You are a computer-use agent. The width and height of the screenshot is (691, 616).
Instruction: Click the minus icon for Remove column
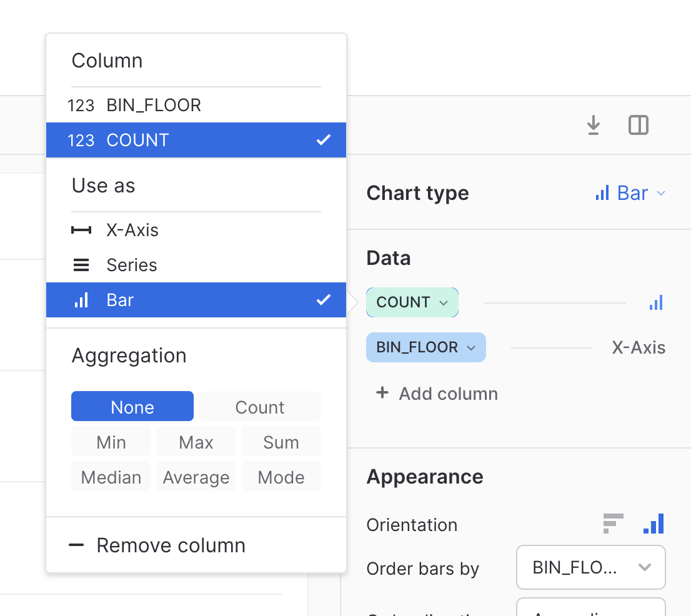click(76, 545)
